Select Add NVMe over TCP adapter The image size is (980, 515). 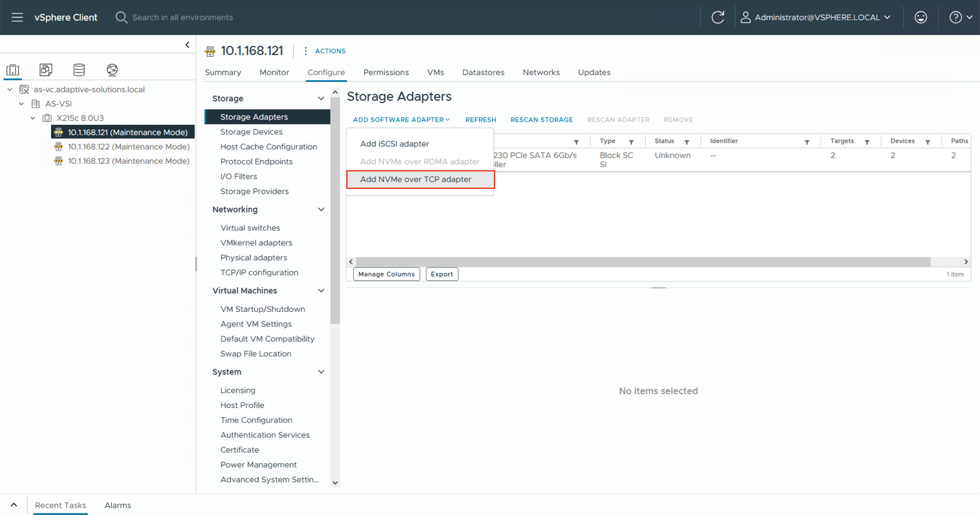point(415,179)
